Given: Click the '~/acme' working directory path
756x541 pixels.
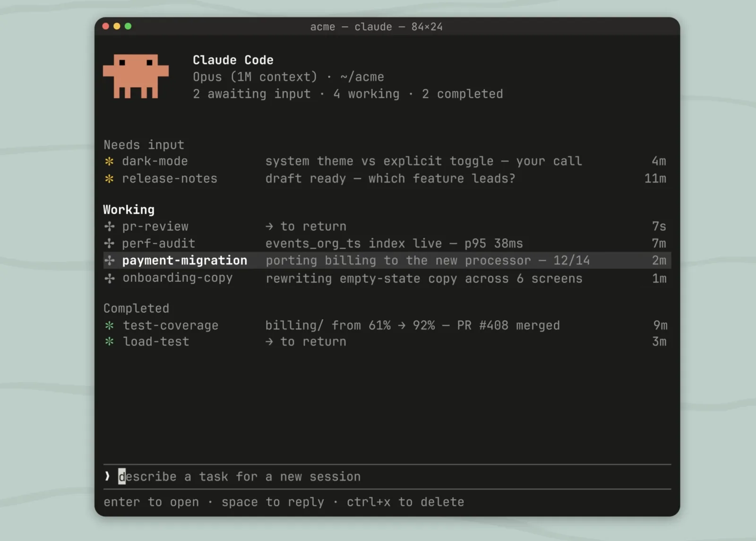Looking at the screenshot, I should click(362, 77).
